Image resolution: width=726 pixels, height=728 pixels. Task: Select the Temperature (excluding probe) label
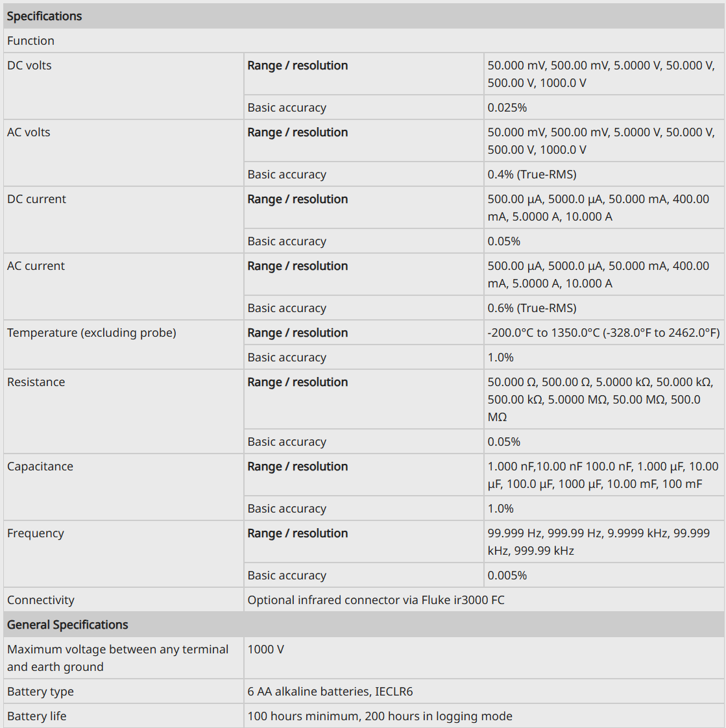tap(91, 333)
